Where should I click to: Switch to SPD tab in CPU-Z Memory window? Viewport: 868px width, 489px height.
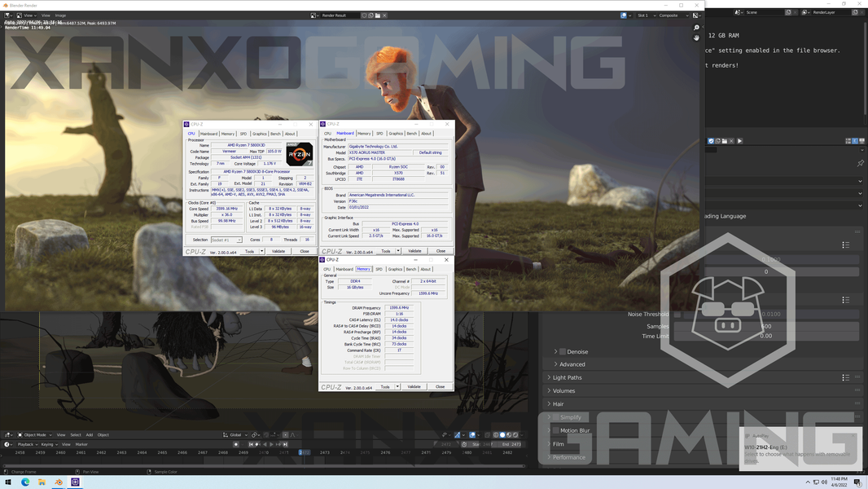(x=379, y=269)
